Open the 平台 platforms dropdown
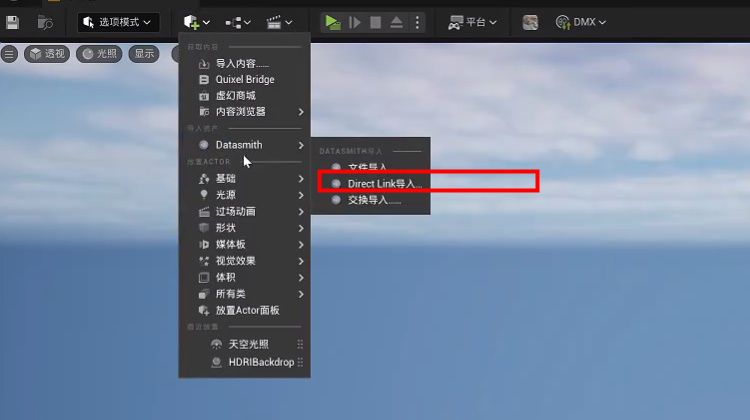This screenshot has height=420, width=750. click(473, 21)
